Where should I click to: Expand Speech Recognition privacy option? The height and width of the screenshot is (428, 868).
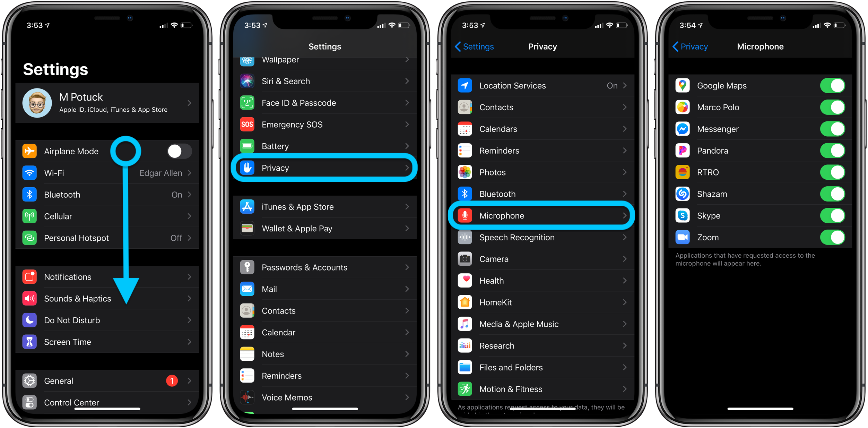pyautogui.click(x=542, y=238)
